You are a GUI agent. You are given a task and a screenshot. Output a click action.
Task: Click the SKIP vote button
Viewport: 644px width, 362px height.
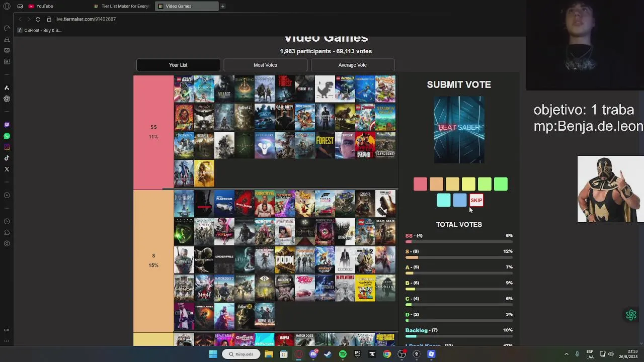point(476,200)
